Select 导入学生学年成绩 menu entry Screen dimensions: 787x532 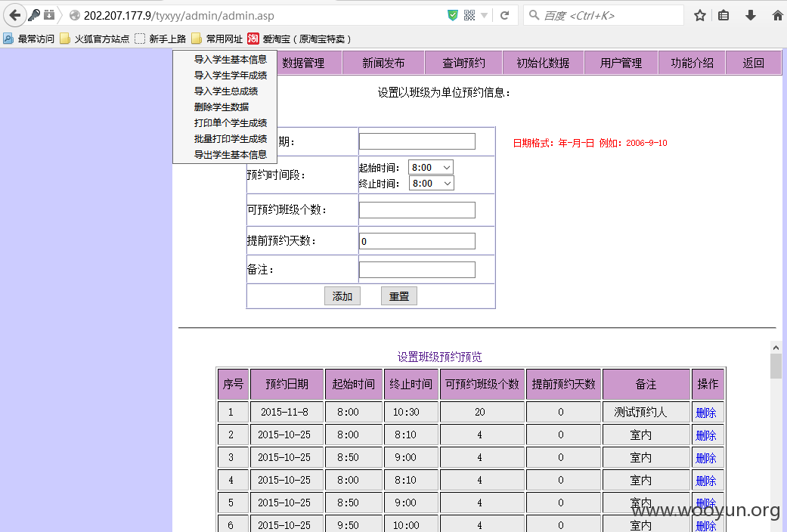point(231,76)
